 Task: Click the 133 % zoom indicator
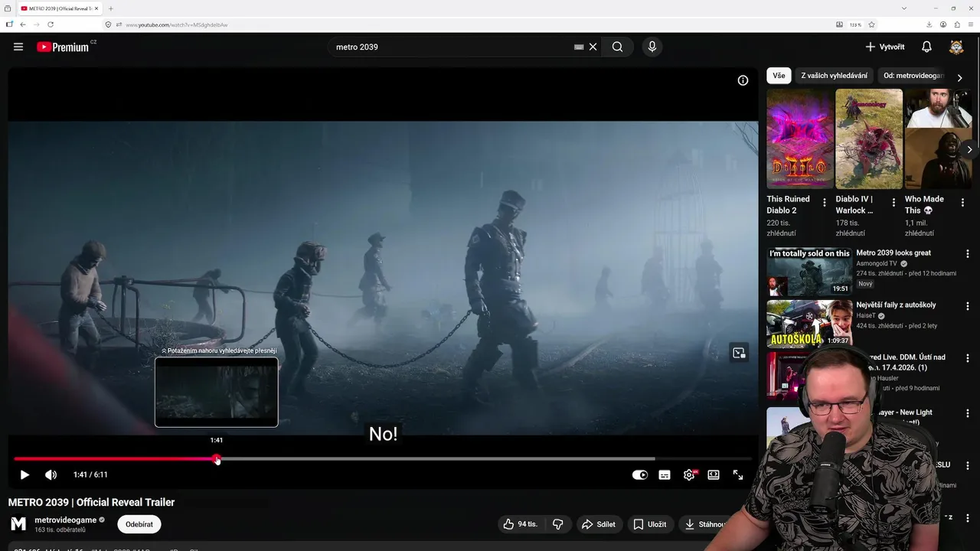pyautogui.click(x=855, y=24)
